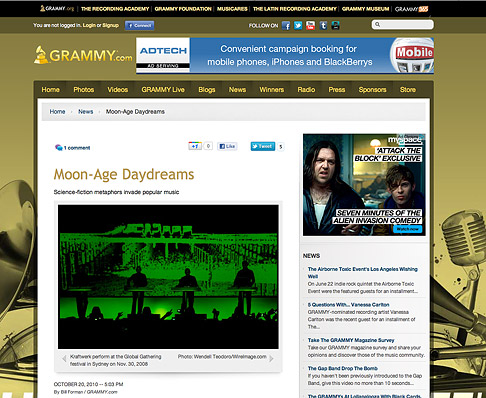The image size is (486, 398).
Task: Go to the Videos section
Action: coord(117,90)
